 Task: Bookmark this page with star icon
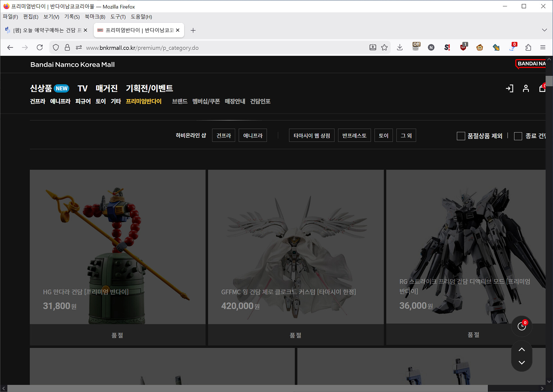coord(384,48)
